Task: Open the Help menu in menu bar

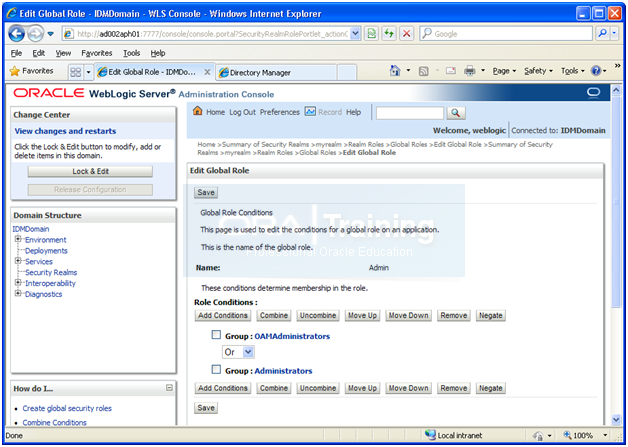Action: click(158, 53)
